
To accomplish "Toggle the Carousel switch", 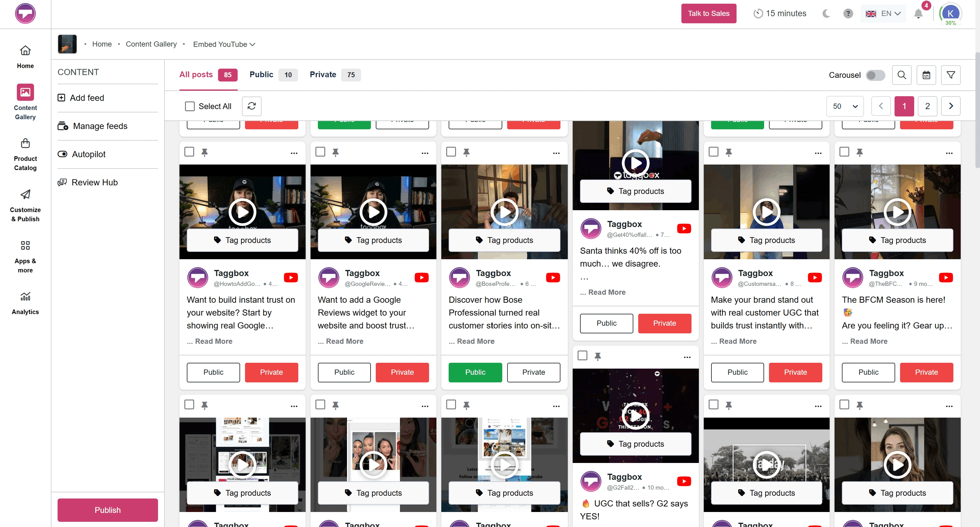I will pos(875,75).
